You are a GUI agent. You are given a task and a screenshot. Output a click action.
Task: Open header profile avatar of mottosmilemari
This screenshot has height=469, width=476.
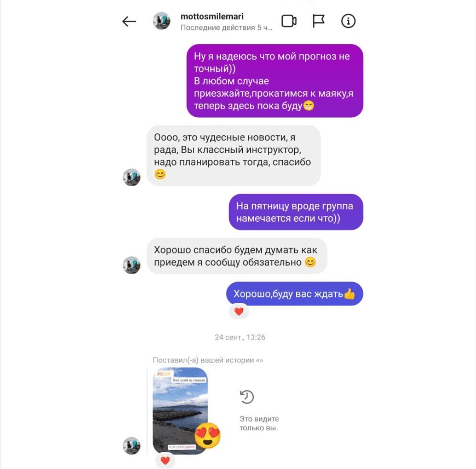pos(162,21)
